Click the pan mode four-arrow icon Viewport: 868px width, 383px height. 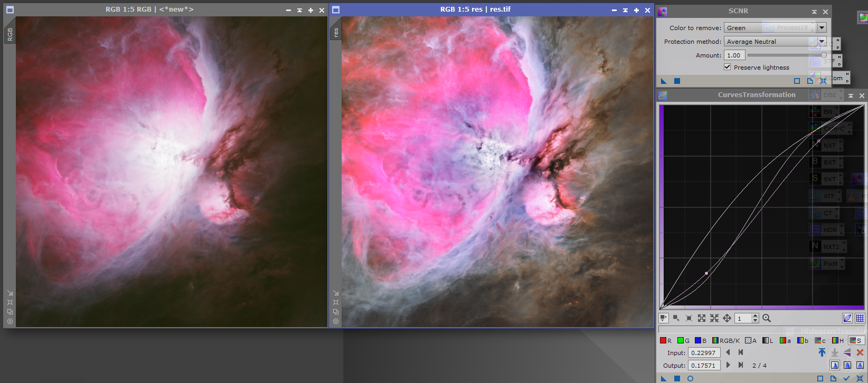tap(727, 318)
